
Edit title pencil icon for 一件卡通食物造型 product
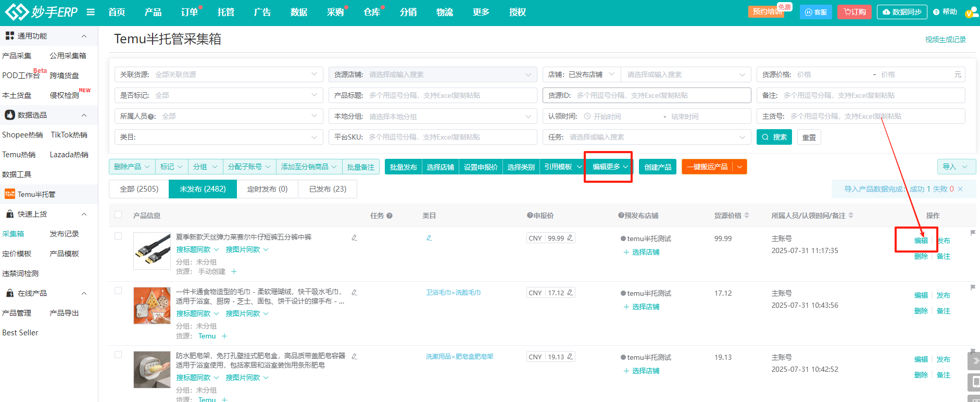354,292
